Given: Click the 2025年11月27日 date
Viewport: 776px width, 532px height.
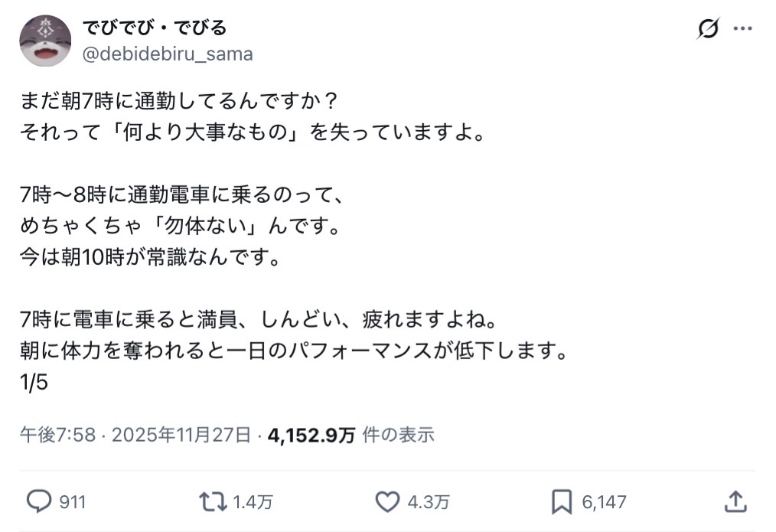Looking at the screenshot, I should pos(181,436).
